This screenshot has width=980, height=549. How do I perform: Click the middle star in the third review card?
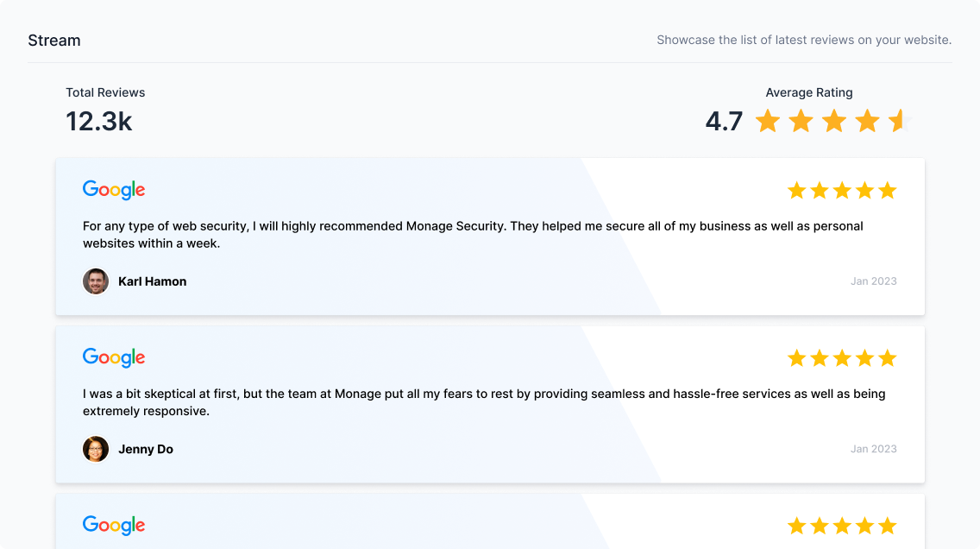842,525
